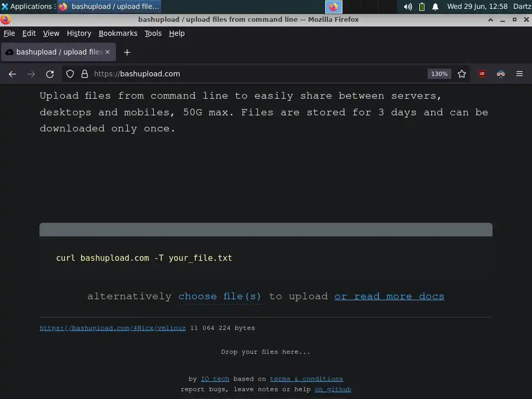The height and width of the screenshot is (399, 532).
Task: Open a new tab with plus button
Action: tap(127, 52)
